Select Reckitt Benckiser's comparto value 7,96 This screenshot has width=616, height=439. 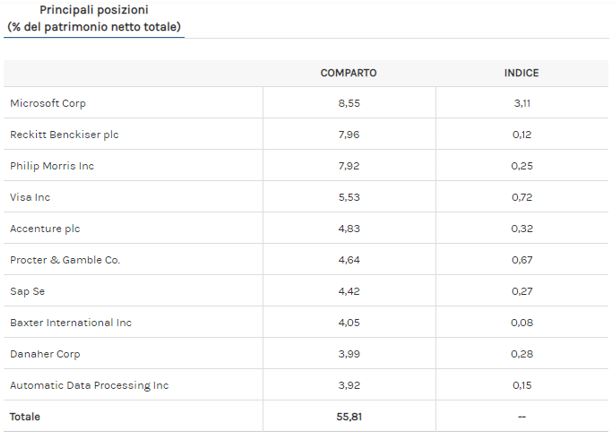coord(349,135)
